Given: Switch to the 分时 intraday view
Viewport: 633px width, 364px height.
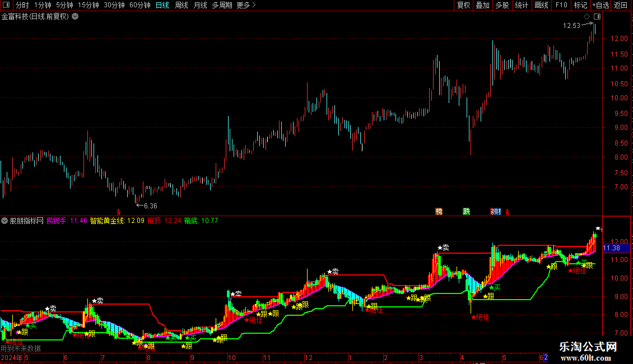Looking at the screenshot, I should coord(22,5).
